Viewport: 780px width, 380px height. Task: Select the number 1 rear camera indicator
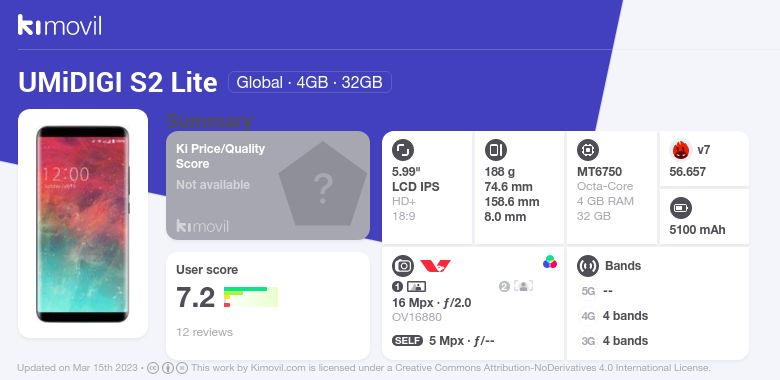coord(397,286)
